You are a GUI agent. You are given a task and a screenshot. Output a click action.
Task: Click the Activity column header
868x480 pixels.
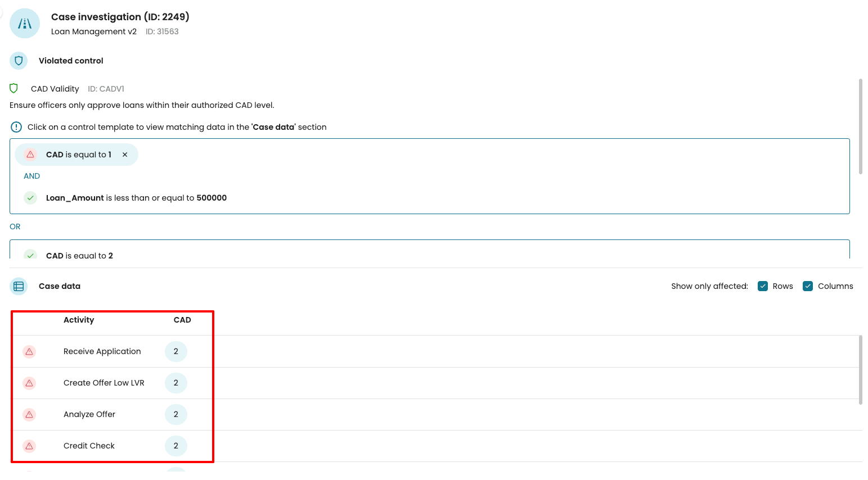79,320
